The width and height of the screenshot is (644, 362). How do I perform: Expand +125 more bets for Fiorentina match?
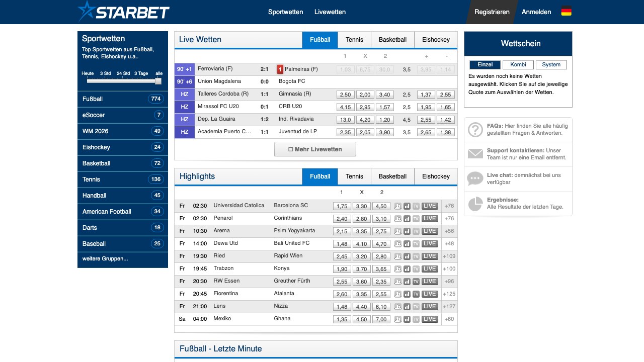point(449,294)
